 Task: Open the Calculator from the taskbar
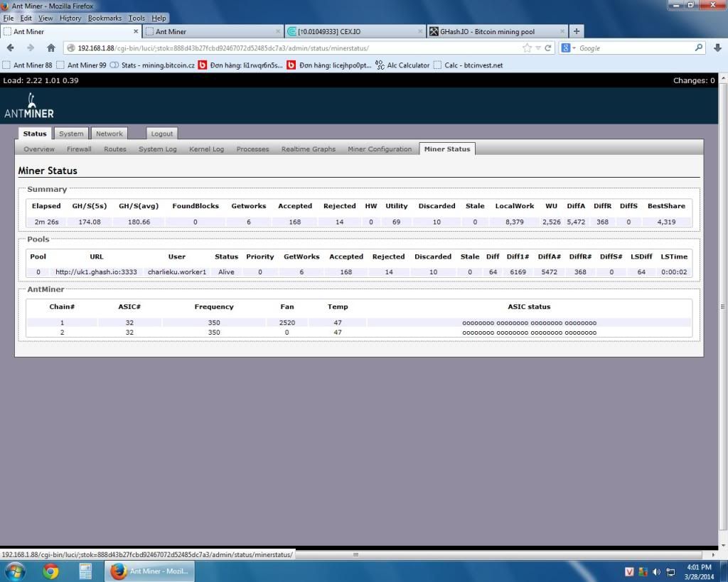85,571
